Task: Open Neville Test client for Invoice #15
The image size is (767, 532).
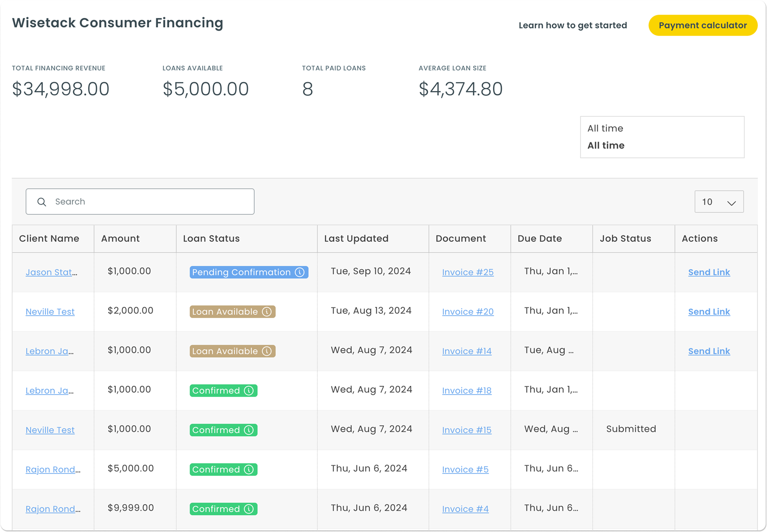Action: [50, 430]
